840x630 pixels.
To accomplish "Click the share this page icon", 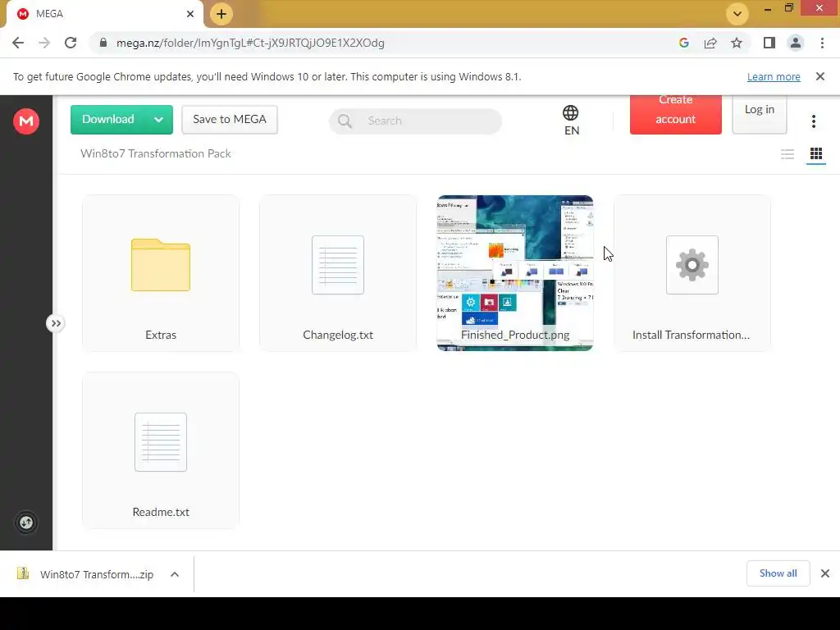I will pos(710,43).
